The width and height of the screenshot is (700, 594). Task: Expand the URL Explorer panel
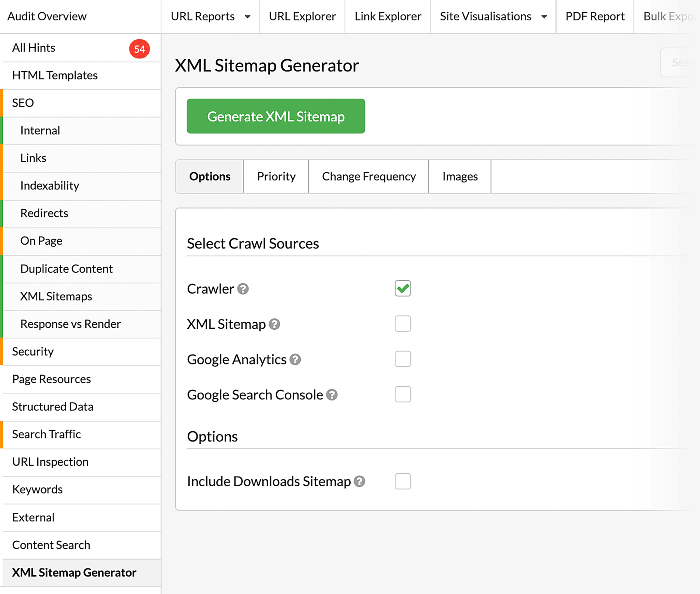(x=301, y=16)
